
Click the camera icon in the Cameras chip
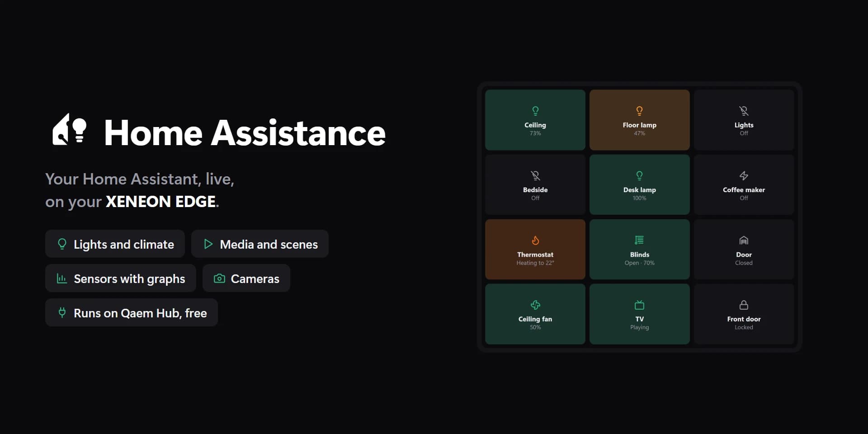pos(219,278)
